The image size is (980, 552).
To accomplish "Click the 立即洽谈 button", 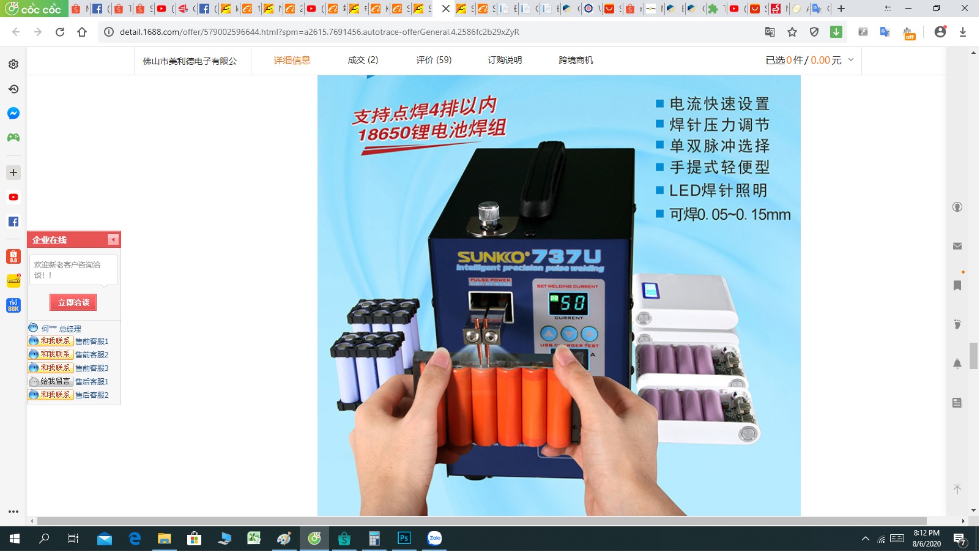I will pos(73,302).
